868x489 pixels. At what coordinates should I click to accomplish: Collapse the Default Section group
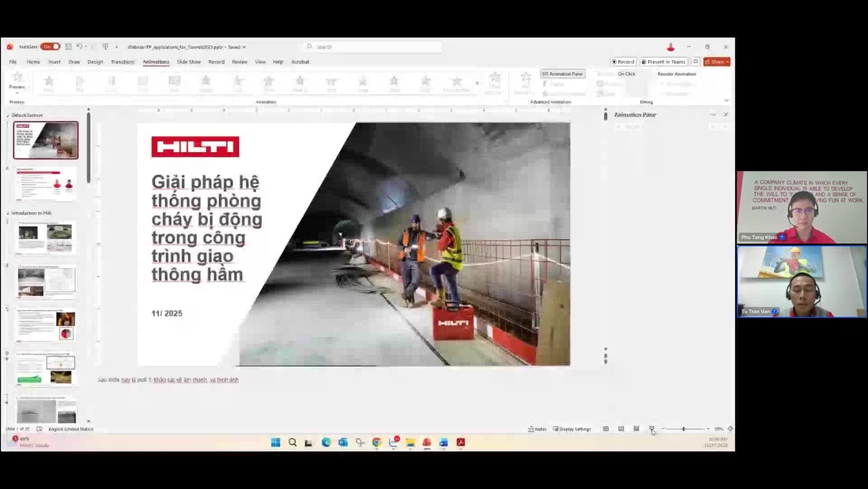tap(8, 116)
